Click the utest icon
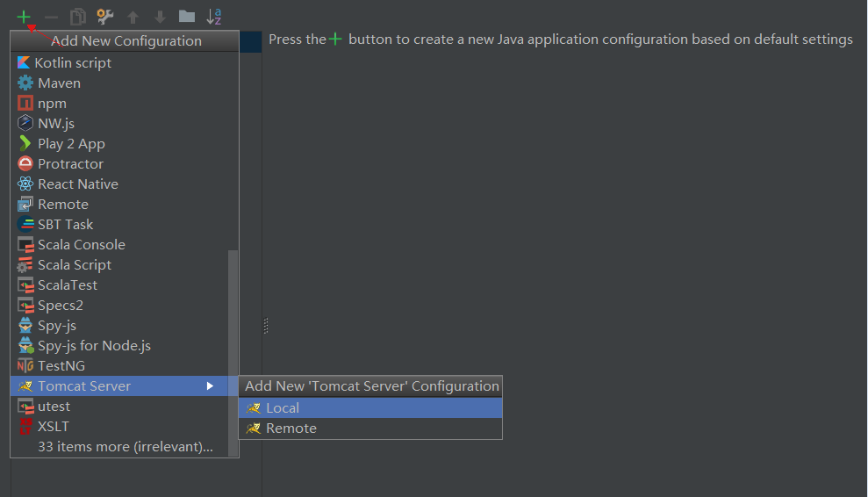 [x=25, y=407]
